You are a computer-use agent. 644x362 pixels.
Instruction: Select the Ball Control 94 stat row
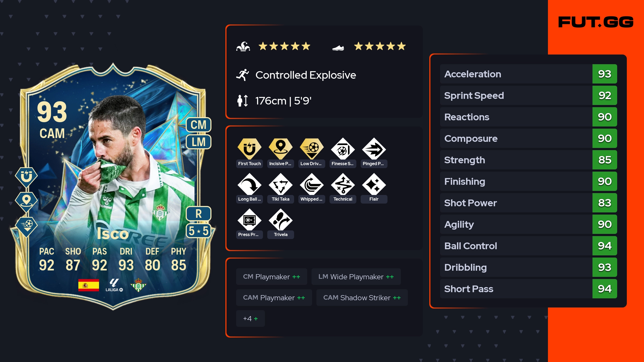pos(528,246)
